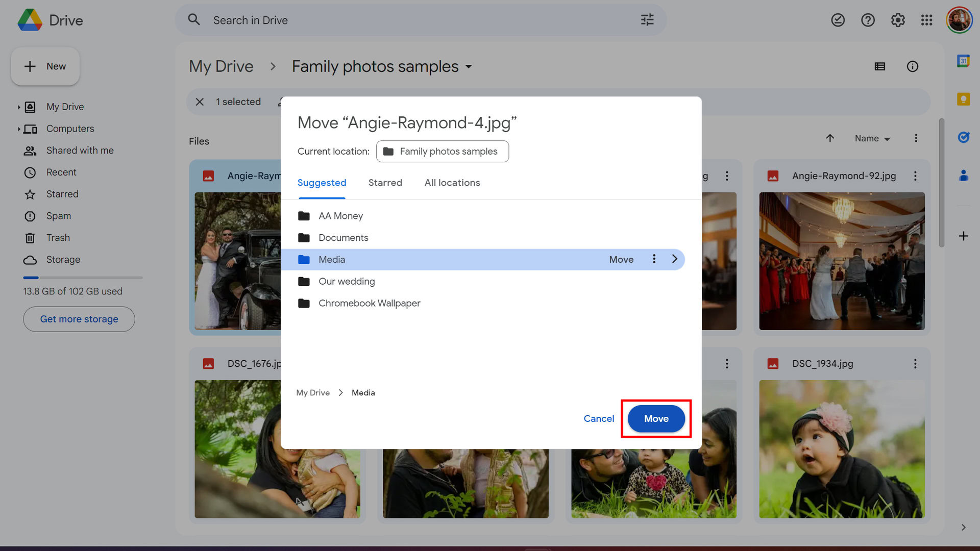
Task: Click the view details info icon
Action: coord(912,66)
